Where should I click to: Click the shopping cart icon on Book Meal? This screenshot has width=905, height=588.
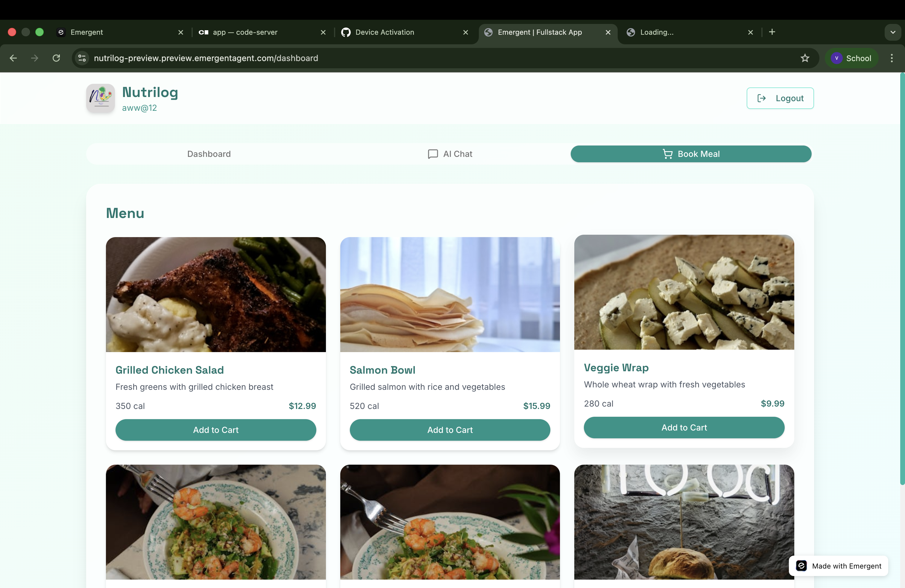[x=667, y=154]
